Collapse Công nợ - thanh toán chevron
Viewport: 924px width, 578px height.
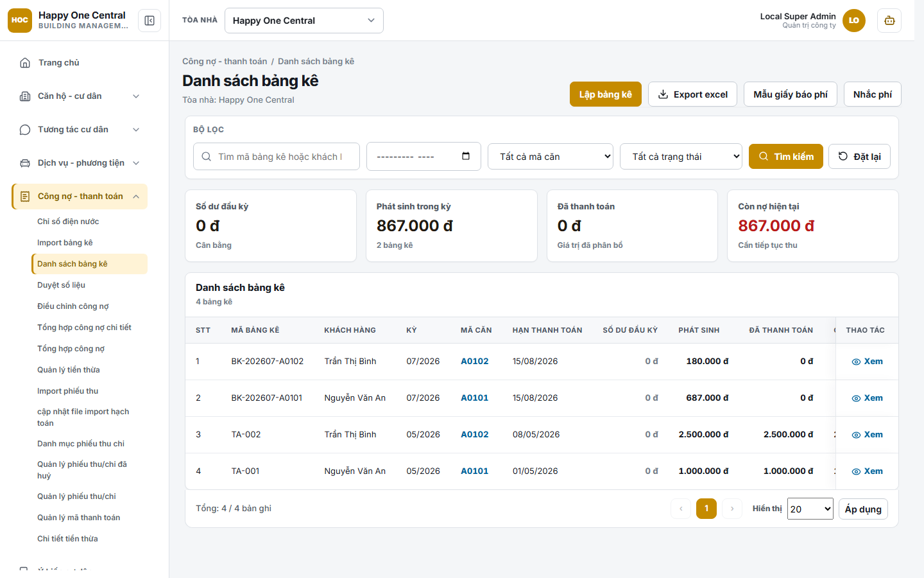[x=136, y=197]
